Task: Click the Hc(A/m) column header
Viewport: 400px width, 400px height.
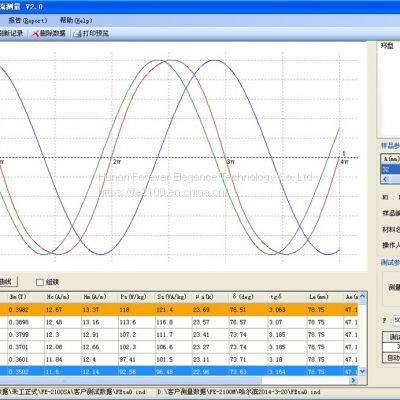Action: pos(58,297)
